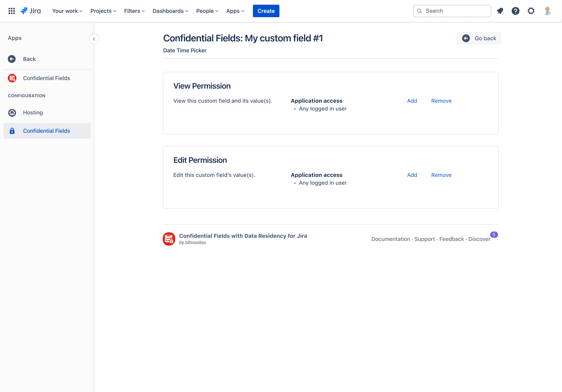The height and width of the screenshot is (392, 562).
Task: Select Hosting in the Configuration sidebar
Action: click(32, 112)
